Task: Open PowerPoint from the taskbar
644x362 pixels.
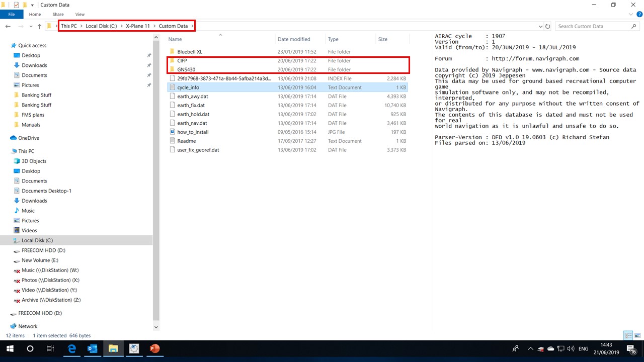Action: [x=154, y=348]
